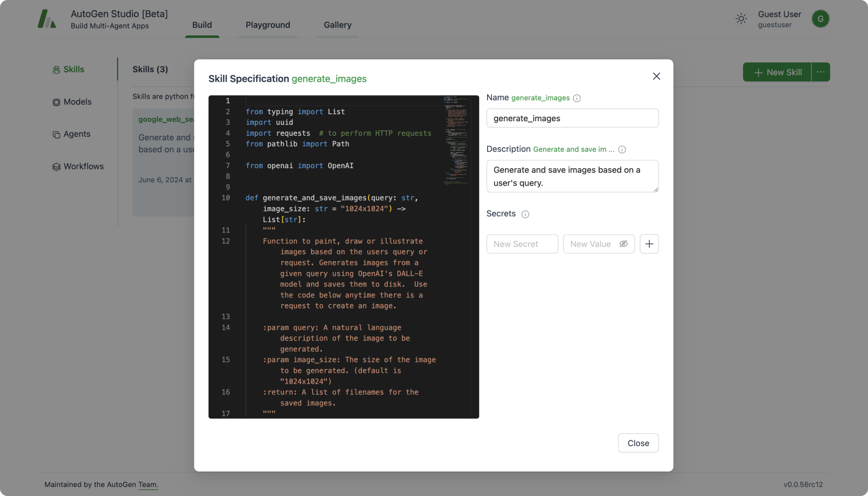Viewport: 868px width, 496px height.
Task: Open the Models sidebar section
Action: pyautogui.click(x=72, y=102)
